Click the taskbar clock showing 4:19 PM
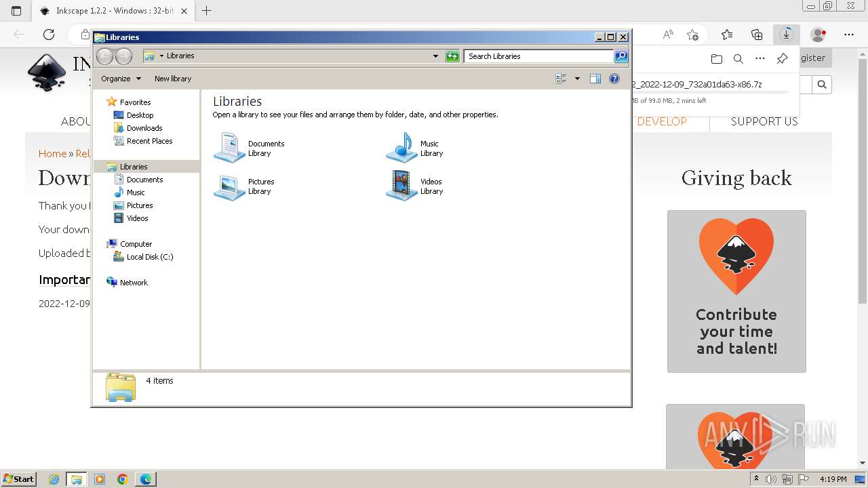This screenshot has width=868, height=488. 833,479
